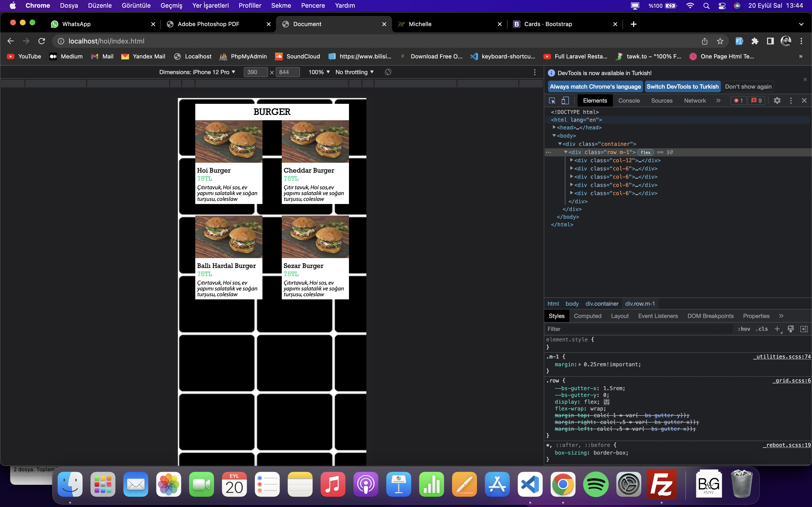The image size is (812, 507).
Task: Toggle the device toolbar icon
Action: tap(565, 101)
